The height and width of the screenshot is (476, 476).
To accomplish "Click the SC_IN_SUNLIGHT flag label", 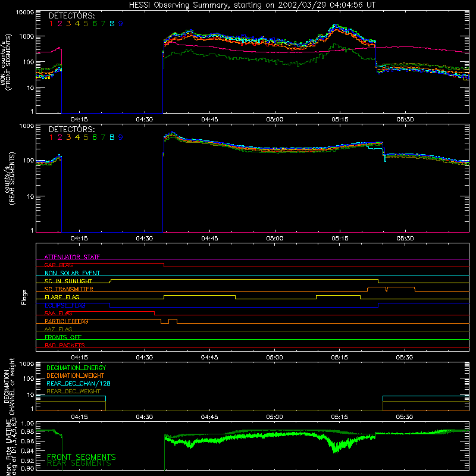I will pyautogui.click(x=68, y=281).
